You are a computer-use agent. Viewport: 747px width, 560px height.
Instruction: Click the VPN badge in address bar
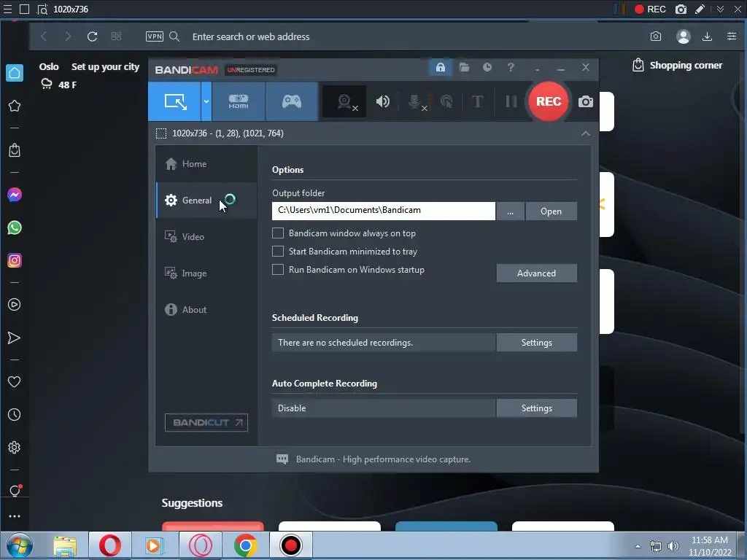coord(155,36)
